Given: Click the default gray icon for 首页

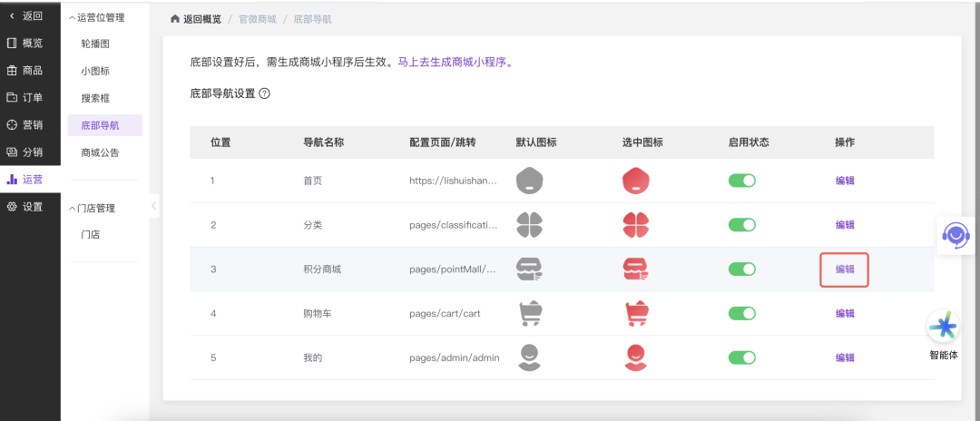Looking at the screenshot, I should coord(529,181).
